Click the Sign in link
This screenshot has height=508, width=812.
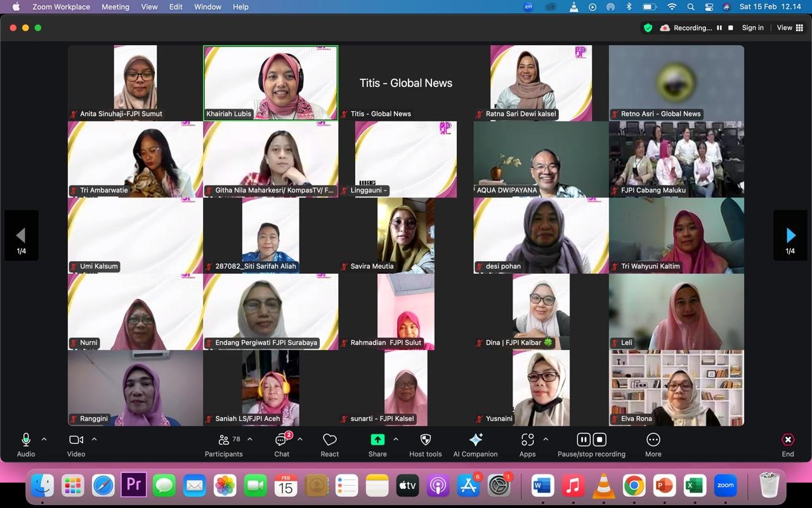coord(753,28)
